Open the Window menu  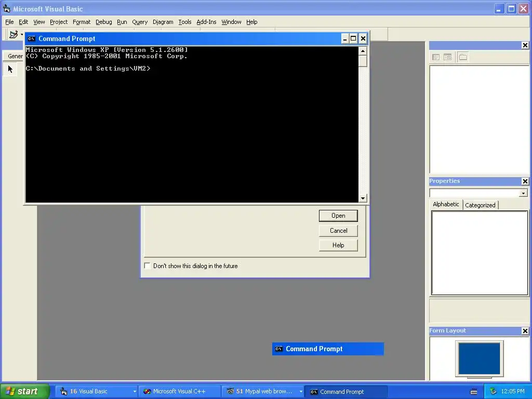tap(231, 22)
